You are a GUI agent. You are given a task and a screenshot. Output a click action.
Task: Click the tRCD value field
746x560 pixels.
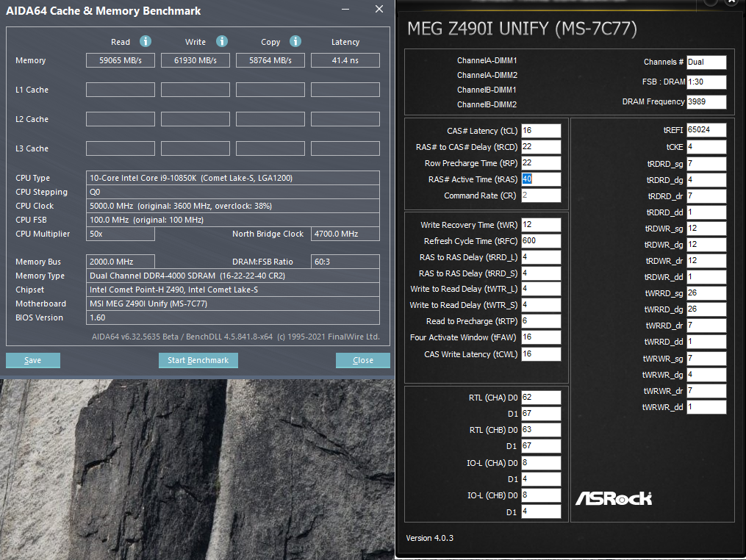click(541, 146)
